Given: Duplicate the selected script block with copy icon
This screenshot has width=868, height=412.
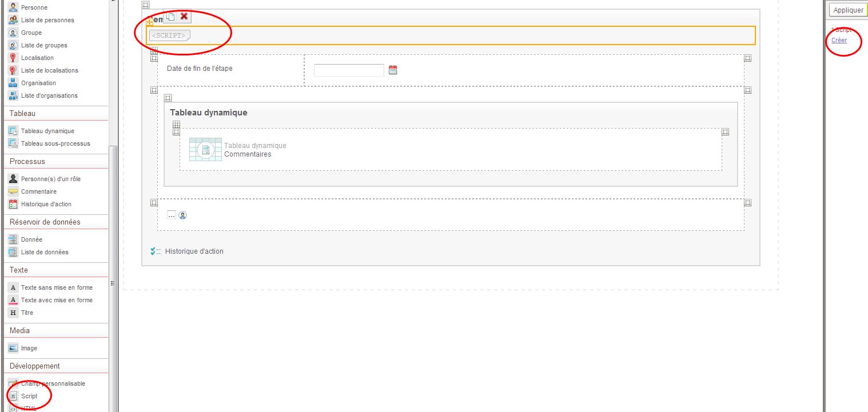Looking at the screenshot, I should [x=170, y=17].
